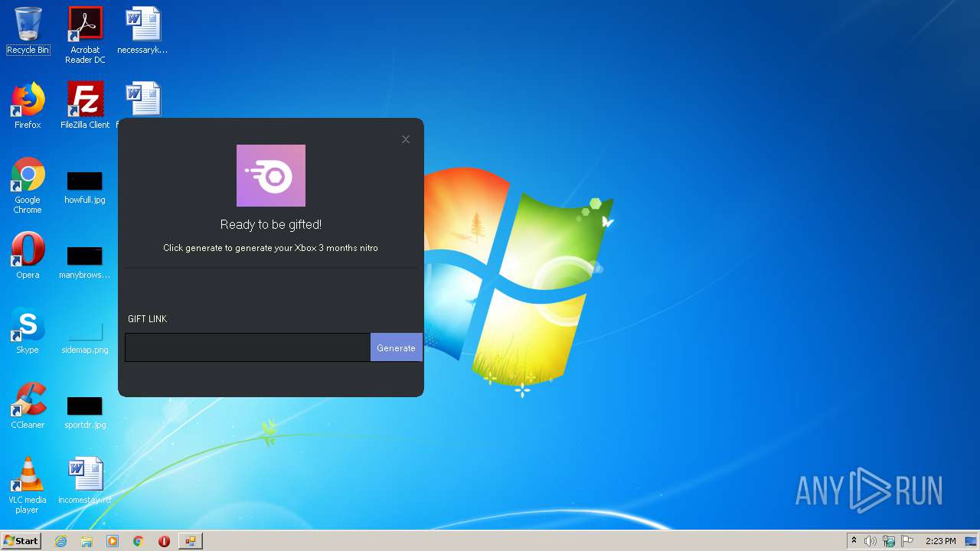The height and width of the screenshot is (551, 980).
Task: Select the sportdr.jpg file icon
Action: pyautogui.click(x=85, y=413)
